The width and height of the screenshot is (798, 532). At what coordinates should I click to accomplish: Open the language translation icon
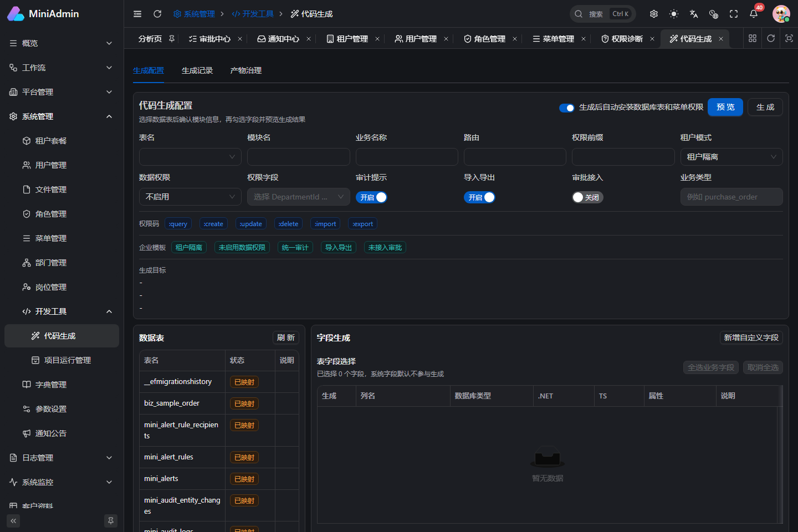coord(694,14)
